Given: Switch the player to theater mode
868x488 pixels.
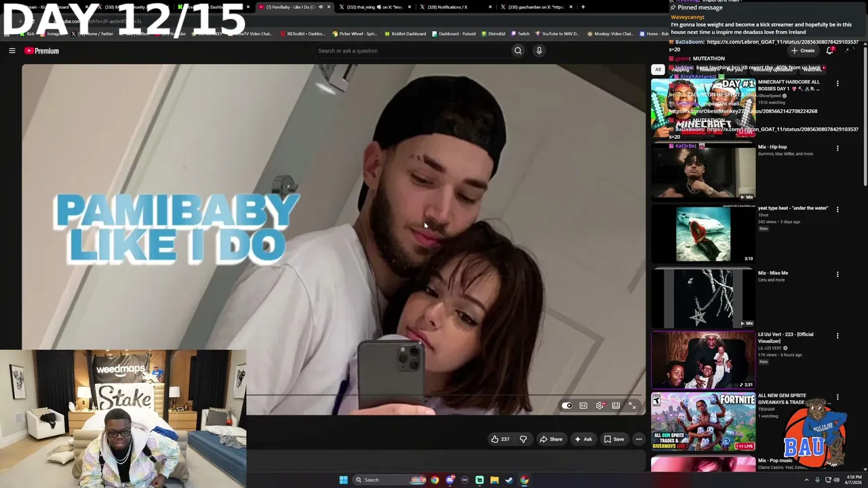Looking at the screenshot, I should 616,405.
